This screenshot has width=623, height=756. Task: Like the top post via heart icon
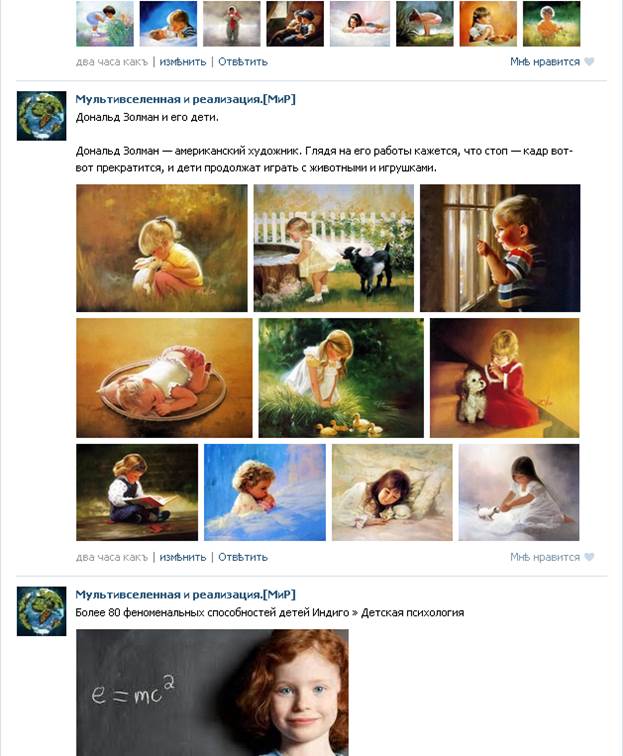[589, 62]
